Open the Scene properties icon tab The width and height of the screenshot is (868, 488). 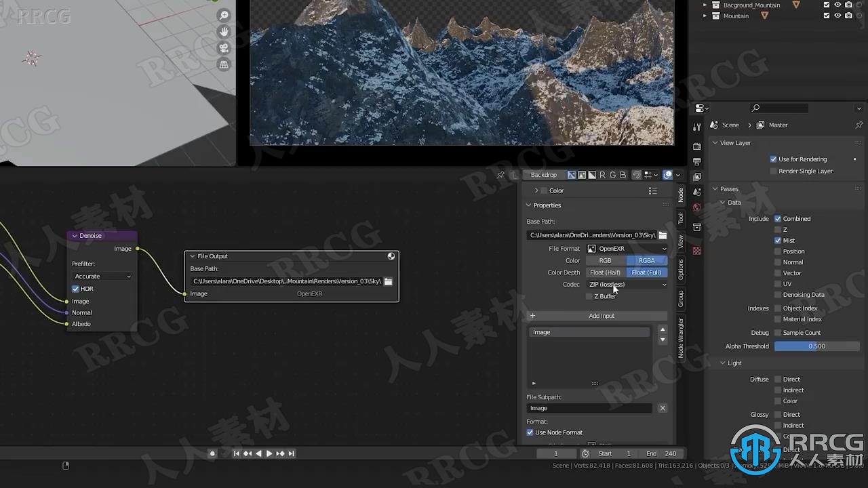point(696,192)
